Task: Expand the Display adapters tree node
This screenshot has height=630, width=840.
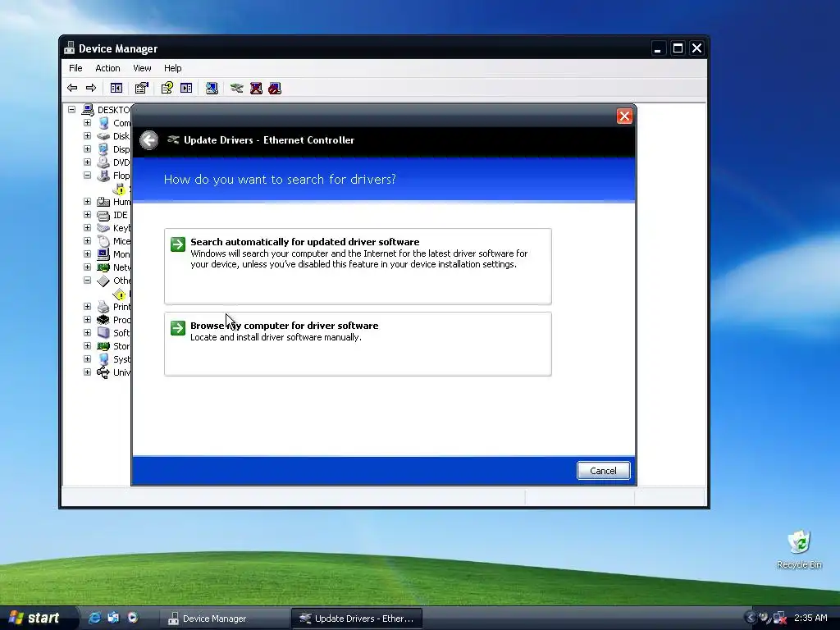Action: coord(87,149)
